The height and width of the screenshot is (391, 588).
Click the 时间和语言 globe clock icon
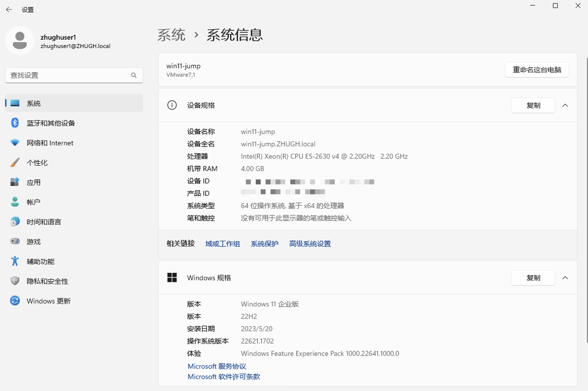click(15, 221)
